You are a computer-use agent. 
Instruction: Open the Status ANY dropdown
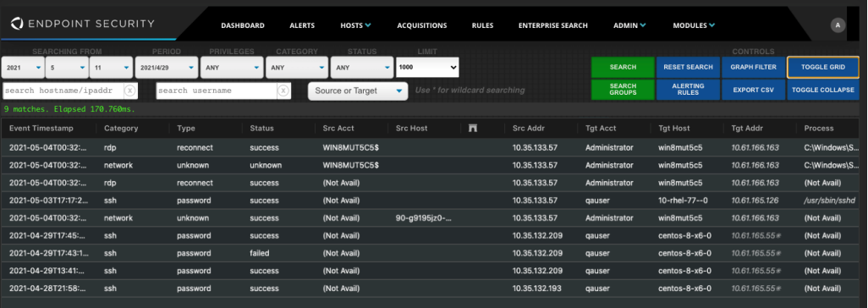pos(362,68)
